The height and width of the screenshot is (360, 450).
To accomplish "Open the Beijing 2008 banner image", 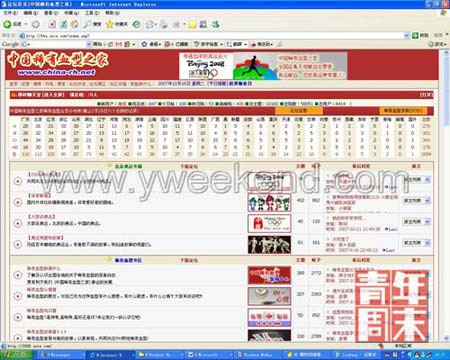I will [x=263, y=66].
